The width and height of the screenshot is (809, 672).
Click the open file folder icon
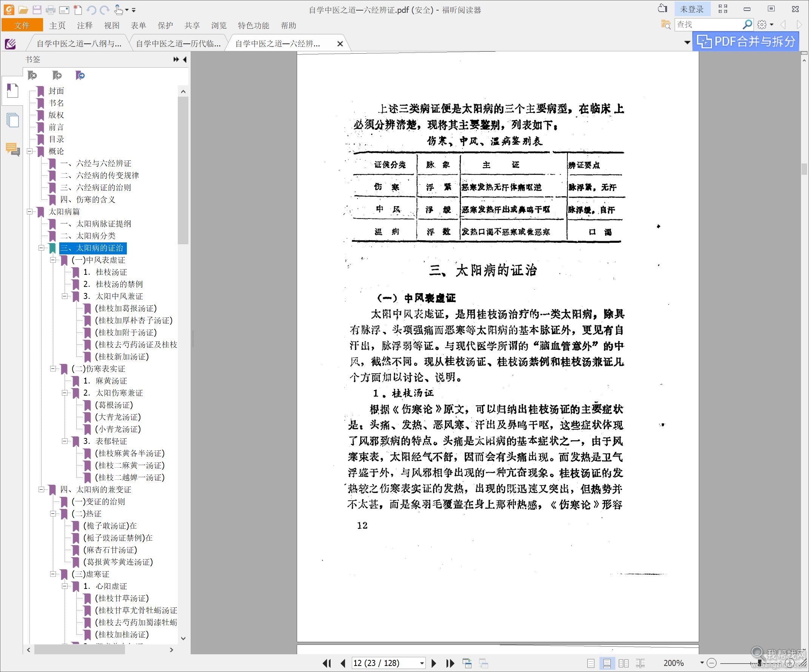pos(23,10)
